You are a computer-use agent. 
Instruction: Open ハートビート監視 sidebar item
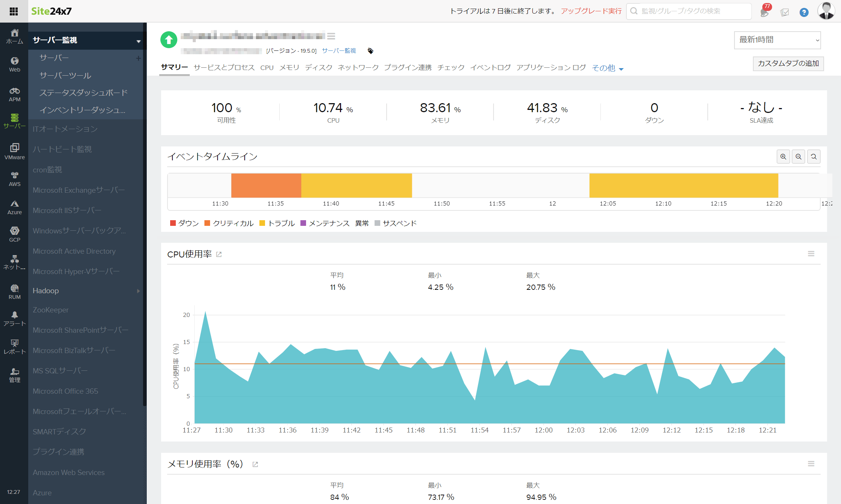(x=62, y=149)
